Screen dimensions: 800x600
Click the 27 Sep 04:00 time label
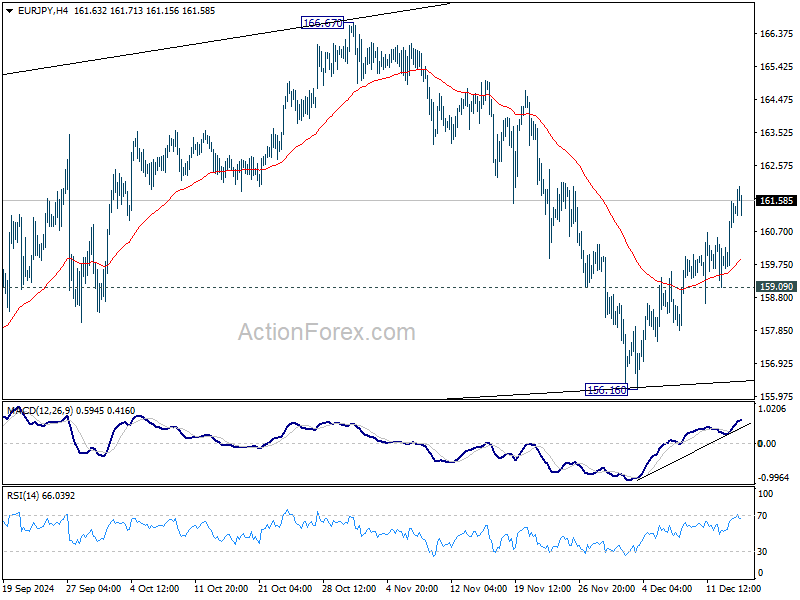pos(93,589)
